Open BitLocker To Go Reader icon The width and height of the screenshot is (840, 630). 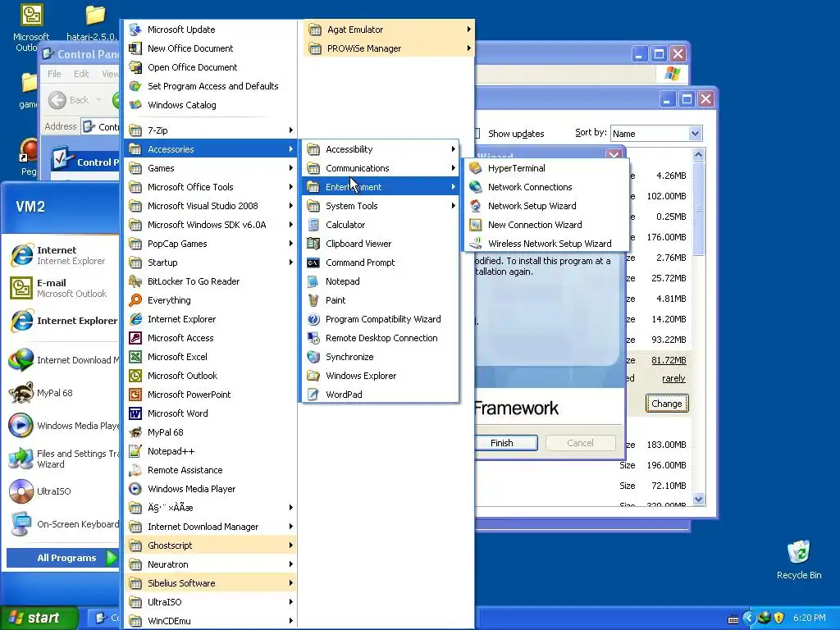[135, 281]
